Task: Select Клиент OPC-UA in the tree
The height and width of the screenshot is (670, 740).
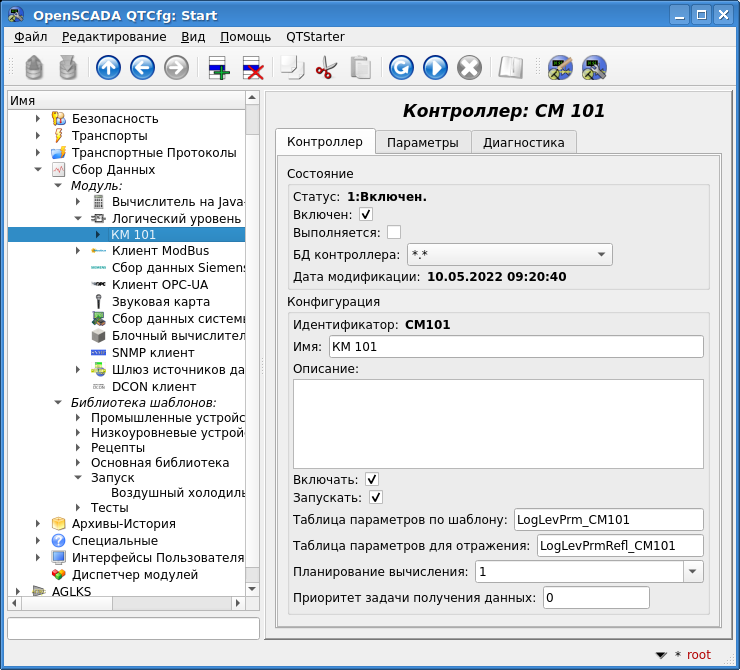Action: click(x=160, y=285)
